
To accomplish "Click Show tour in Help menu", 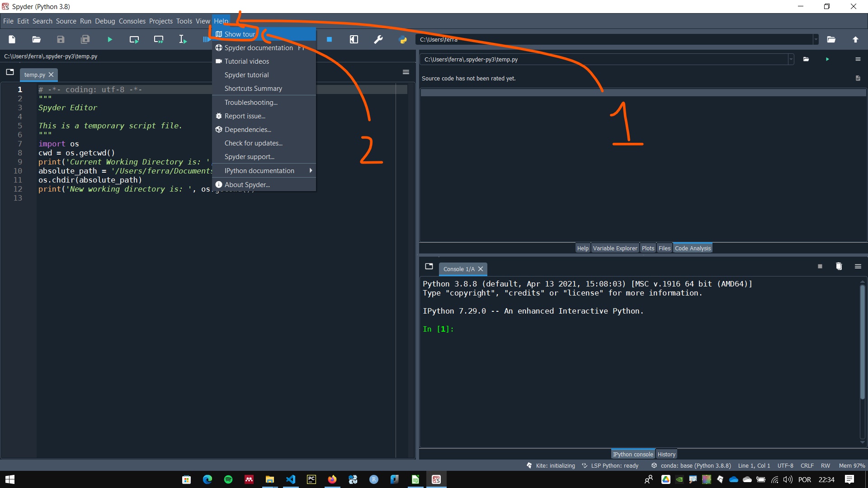I will coord(264,34).
